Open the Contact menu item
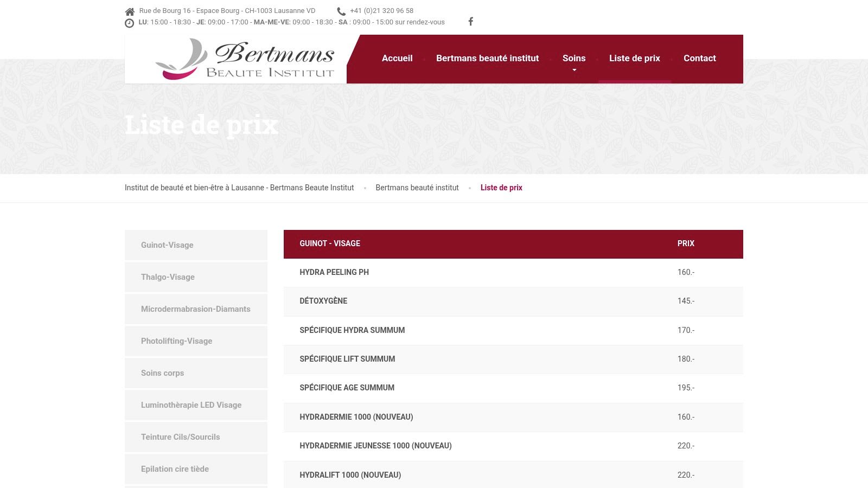The image size is (868, 488). pos(700,58)
